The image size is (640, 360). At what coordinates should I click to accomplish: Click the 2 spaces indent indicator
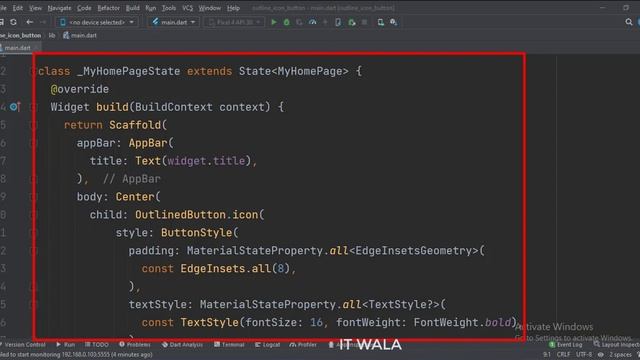620,354
